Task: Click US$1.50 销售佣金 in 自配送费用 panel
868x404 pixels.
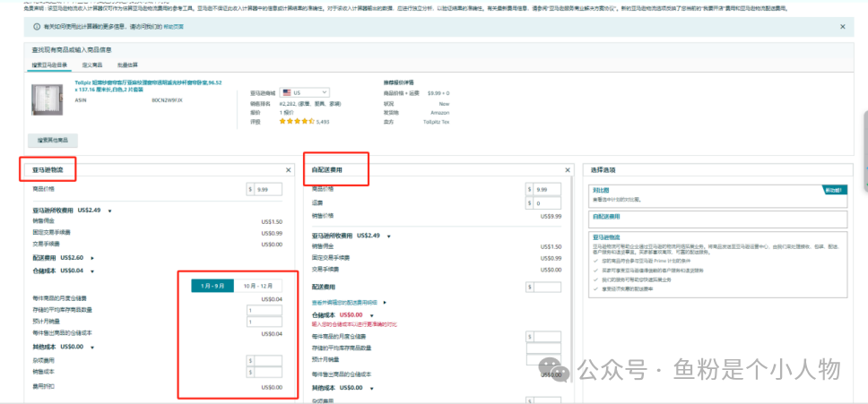Action: pyautogui.click(x=551, y=247)
